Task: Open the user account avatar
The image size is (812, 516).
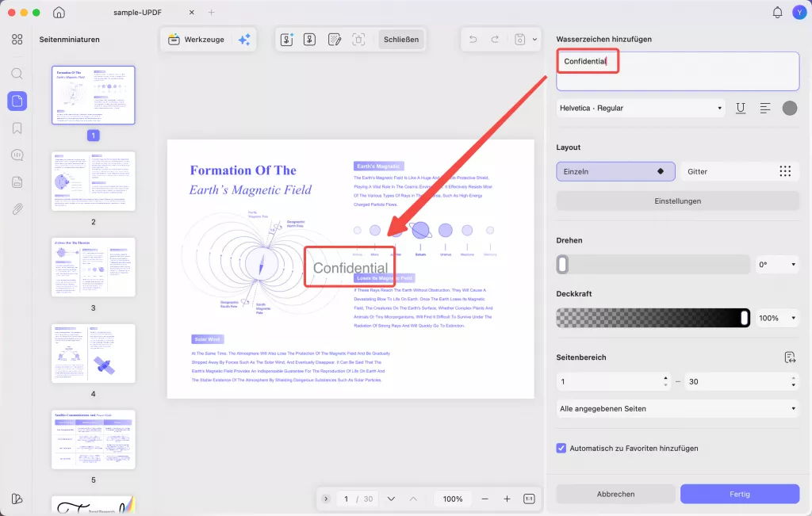Action: [799, 13]
